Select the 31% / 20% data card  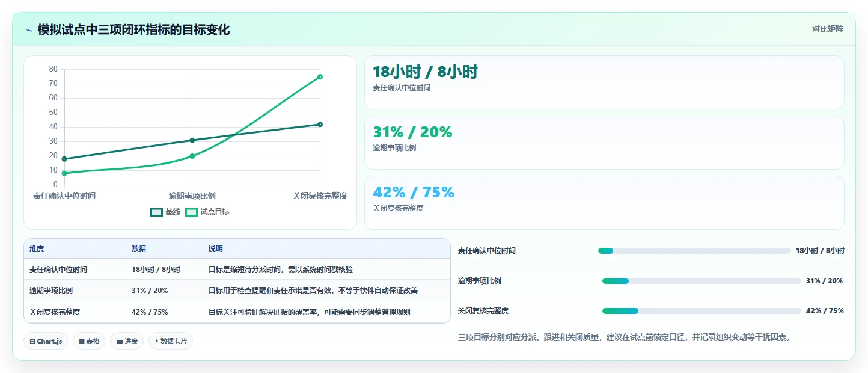pyautogui.click(x=604, y=143)
